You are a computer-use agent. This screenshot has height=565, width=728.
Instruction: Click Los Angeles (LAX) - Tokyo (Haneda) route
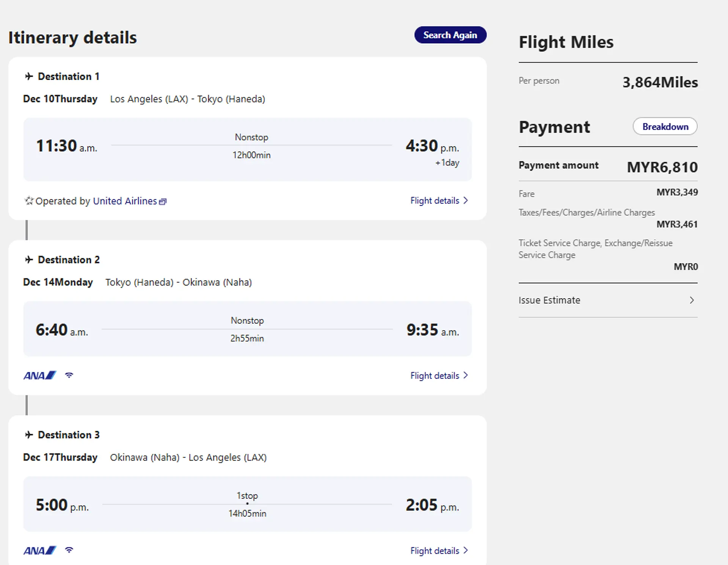(x=188, y=99)
